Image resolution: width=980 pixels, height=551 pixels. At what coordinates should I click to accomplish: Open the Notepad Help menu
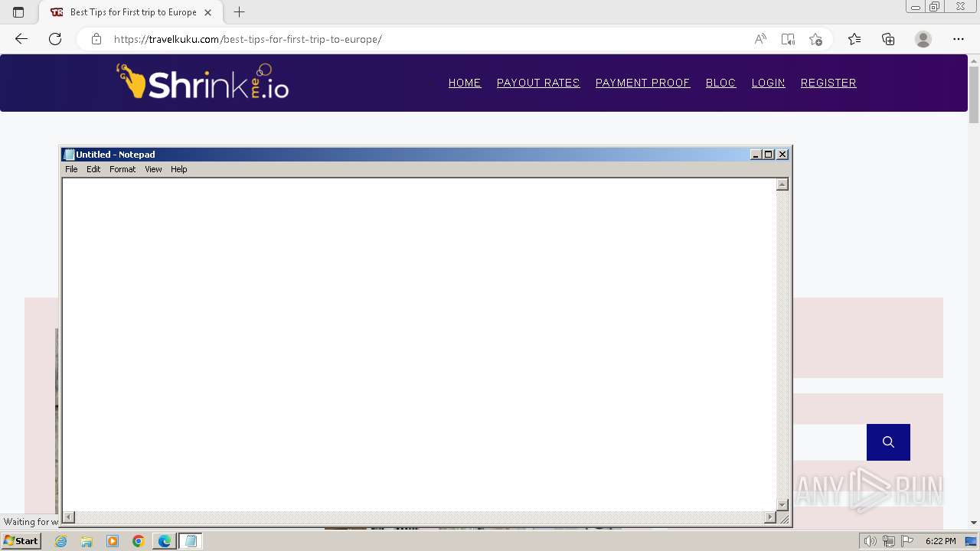tap(178, 169)
